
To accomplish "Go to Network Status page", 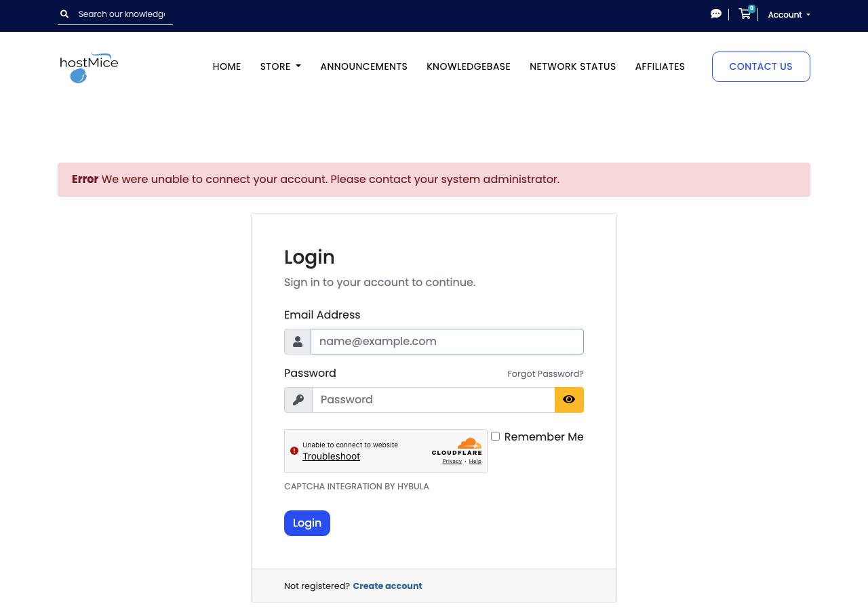I will pos(573,66).
